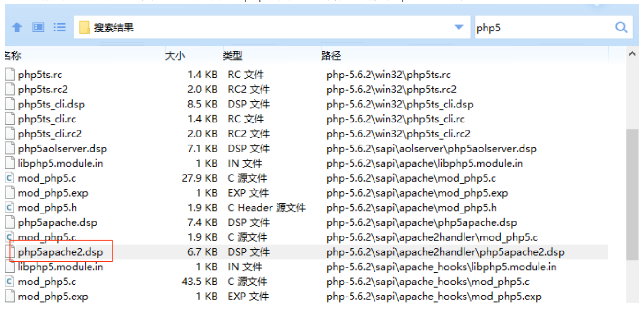Sort by the 类型 column header
Screen dimensions: 644x320
[x=232, y=56]
